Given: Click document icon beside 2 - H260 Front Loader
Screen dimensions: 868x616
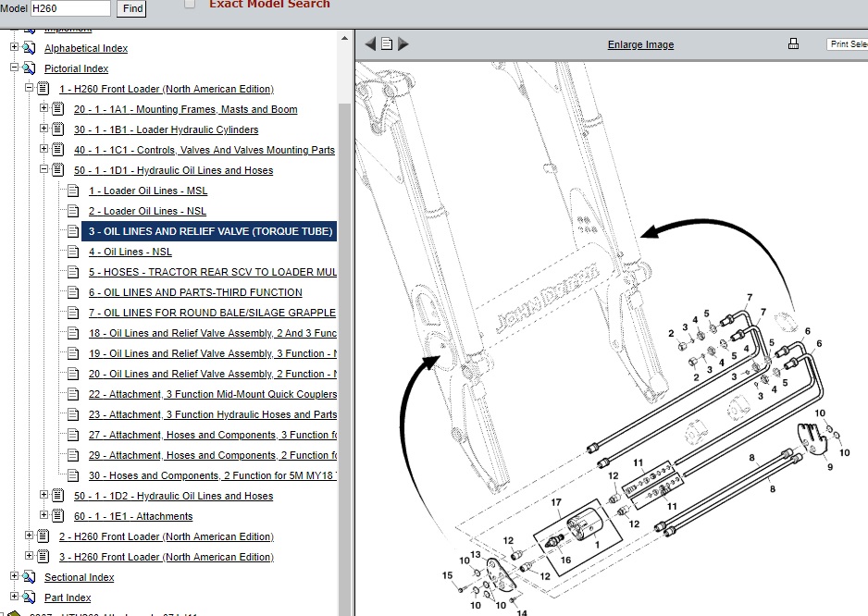Looking at the screenshot, I should 43,536.
